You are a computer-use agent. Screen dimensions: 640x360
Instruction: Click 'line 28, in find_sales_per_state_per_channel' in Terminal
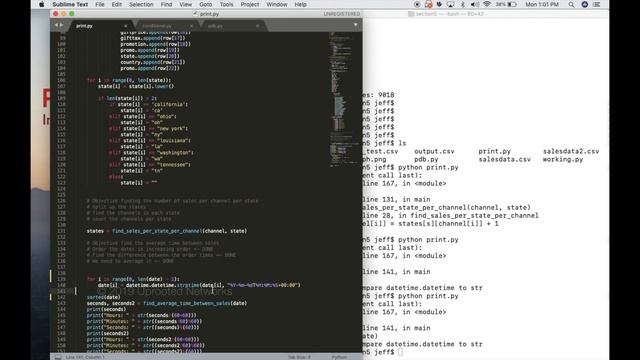(451, 216)
